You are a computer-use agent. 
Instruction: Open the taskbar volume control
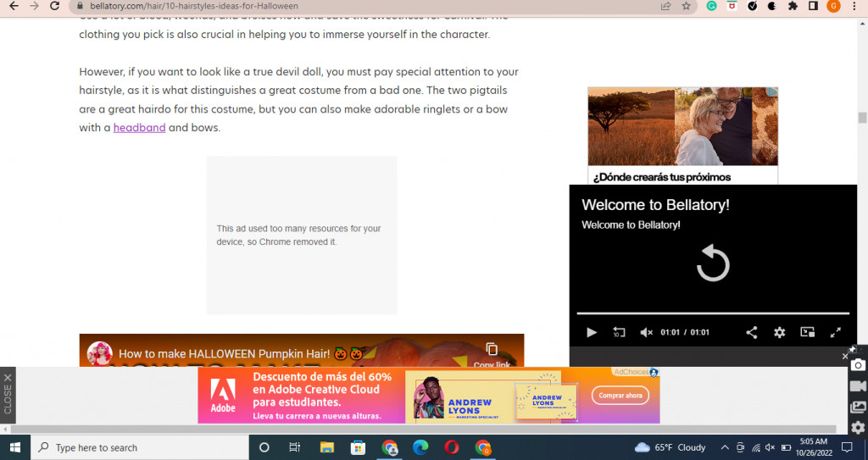pos(770,447)
